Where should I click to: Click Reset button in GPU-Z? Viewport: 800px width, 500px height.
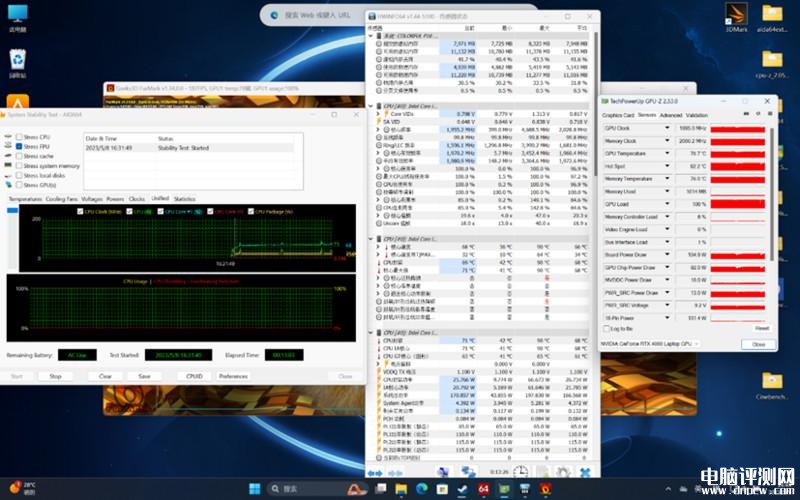(x=762, y=329)
